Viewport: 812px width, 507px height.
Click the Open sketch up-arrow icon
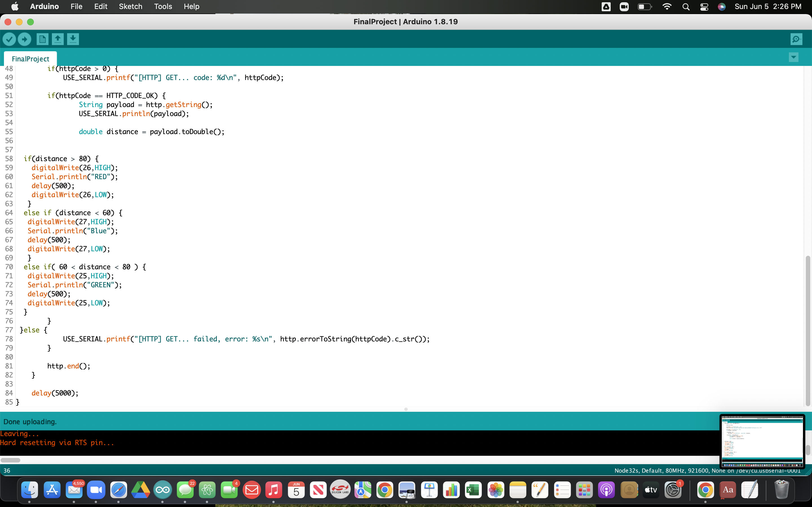[x=58, y=39]
